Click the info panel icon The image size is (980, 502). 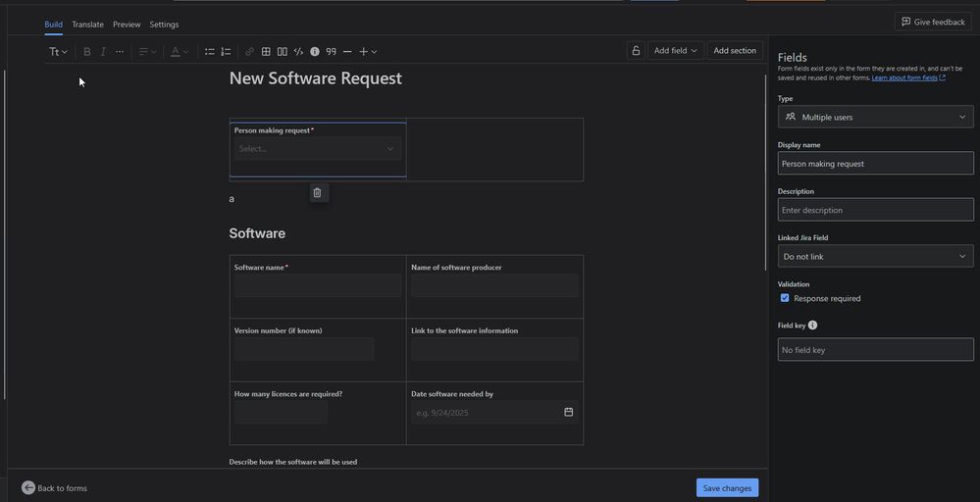pos(315,52)
